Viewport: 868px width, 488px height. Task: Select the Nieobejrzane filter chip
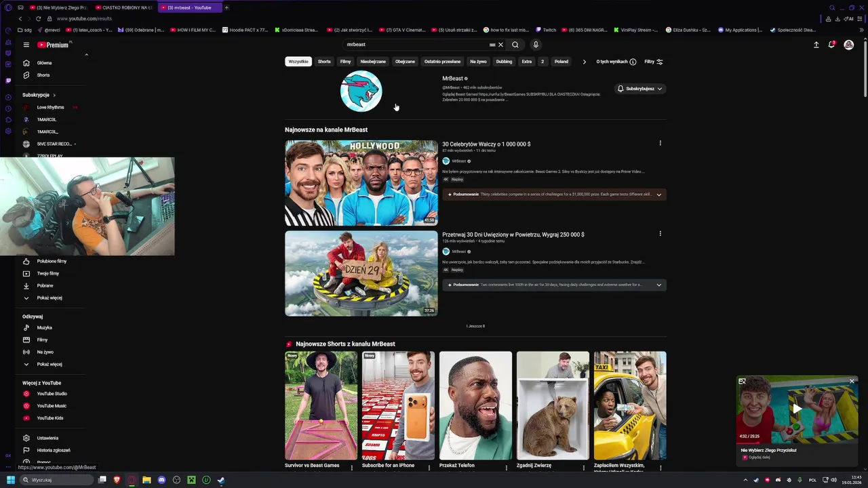(373, 62)
